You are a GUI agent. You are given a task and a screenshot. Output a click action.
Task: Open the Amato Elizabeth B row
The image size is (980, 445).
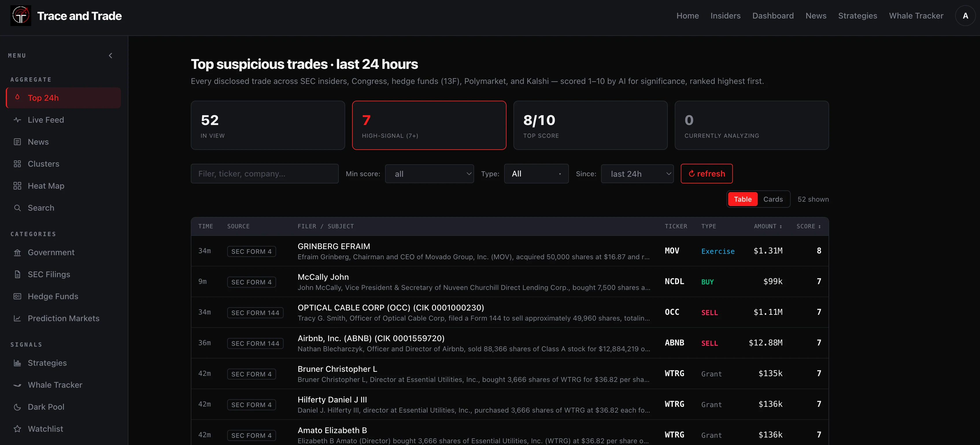(510, 433)
